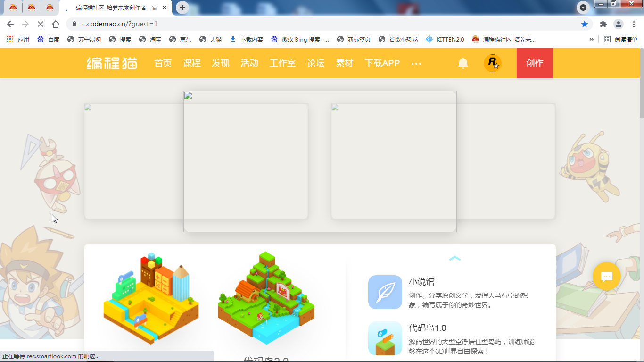The height and width of the screenshot is (362, 644).
Task: Open the green blocky farm island thumbnail
Action: pos(266,298)
